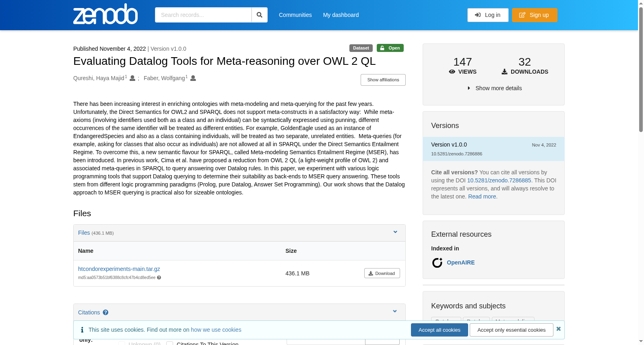644x345 pixels.
Task: Open how we use cookies link
Action: coord(216,330)
